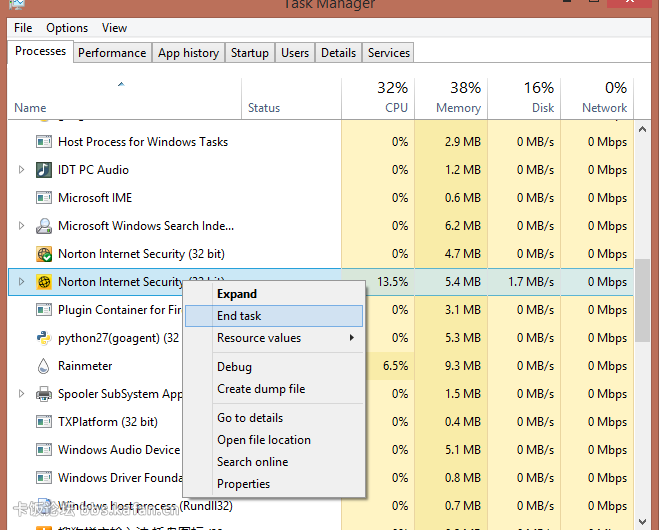Click the IDT PC Audio music note icon
This screenshot has width=659, height=530.
pos(44,170)
